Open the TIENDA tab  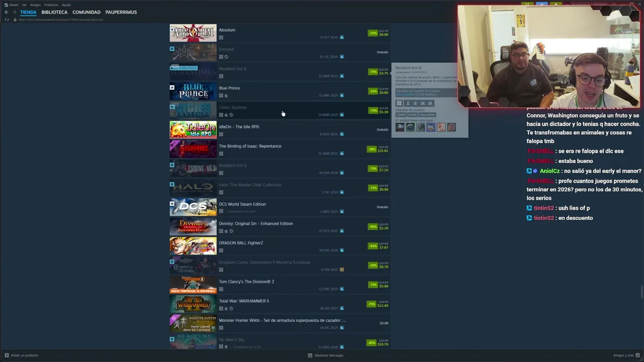[28, 12]
